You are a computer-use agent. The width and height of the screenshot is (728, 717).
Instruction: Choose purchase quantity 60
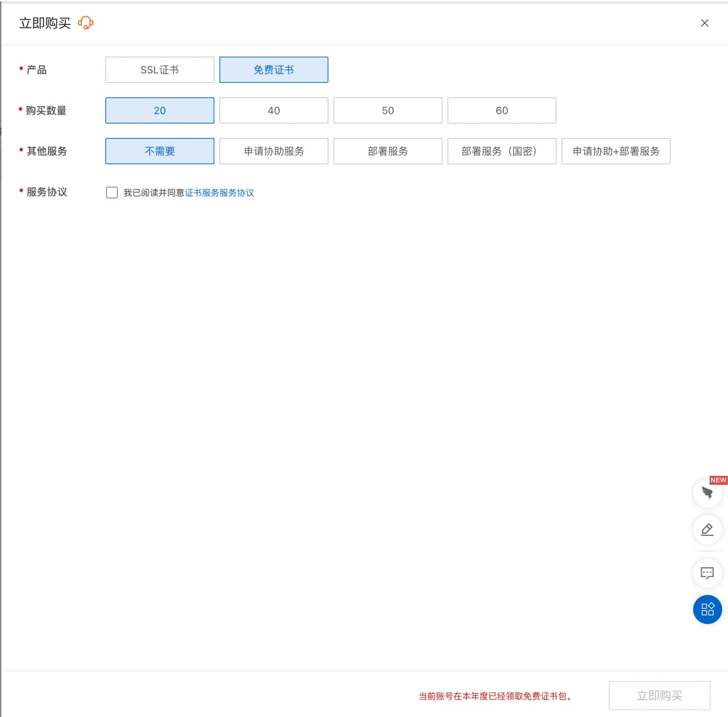pyautogui.click(x=501, y=110)
